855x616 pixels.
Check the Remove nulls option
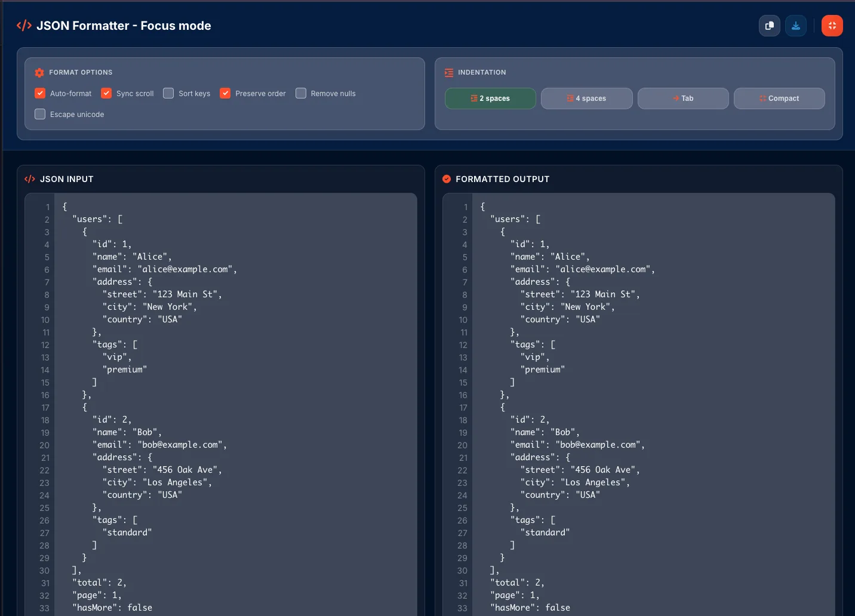(x=301, y=93)
